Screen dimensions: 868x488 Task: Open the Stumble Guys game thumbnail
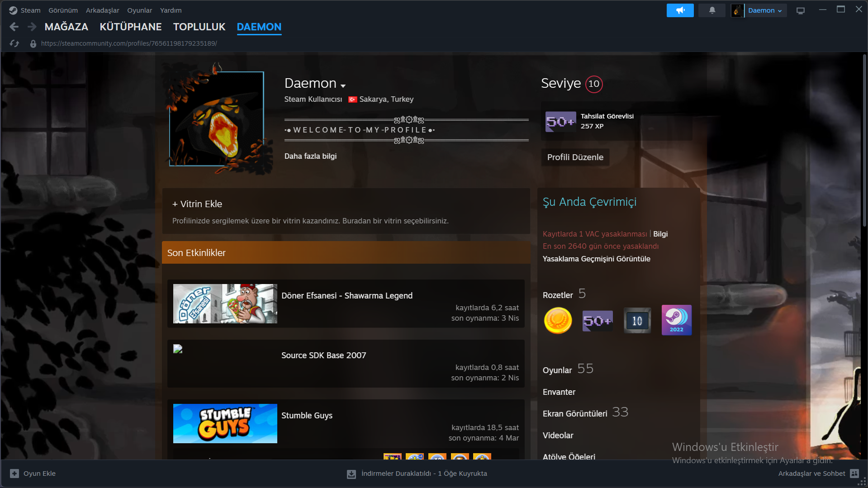225,423
